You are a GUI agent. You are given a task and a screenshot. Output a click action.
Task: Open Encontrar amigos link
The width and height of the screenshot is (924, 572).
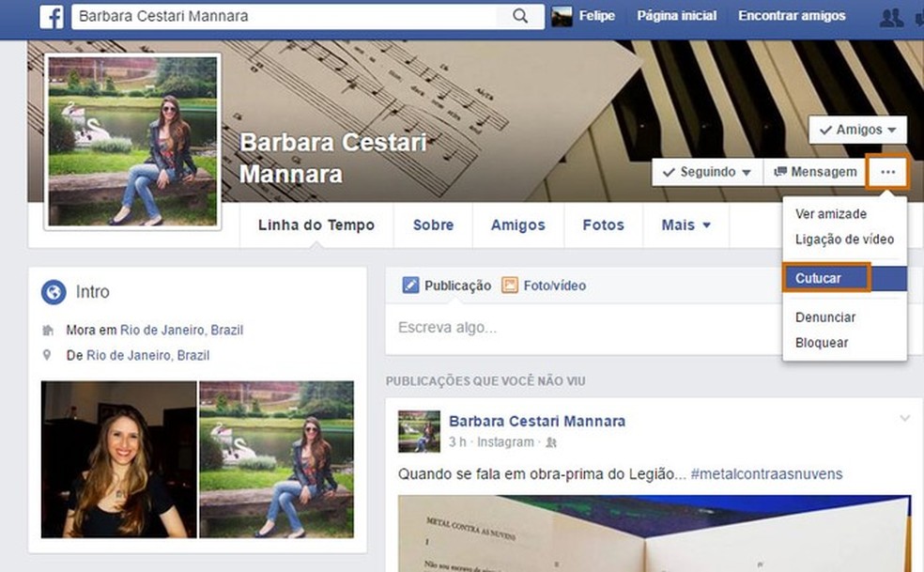(x=792, y=16)
